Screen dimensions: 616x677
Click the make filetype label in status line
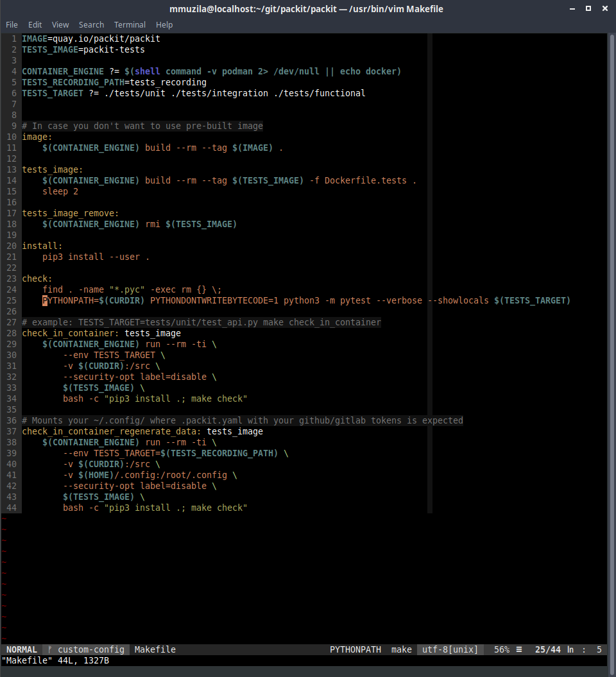[401, 649]
